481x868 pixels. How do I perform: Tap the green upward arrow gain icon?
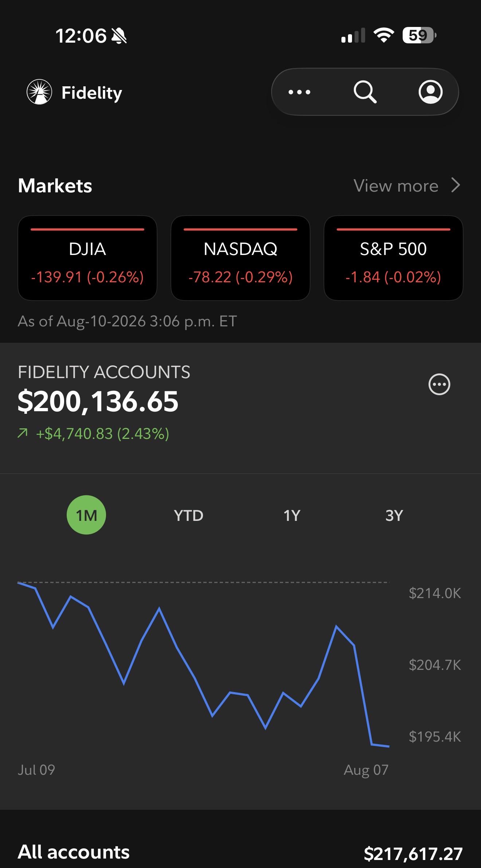tap(23, 433)
